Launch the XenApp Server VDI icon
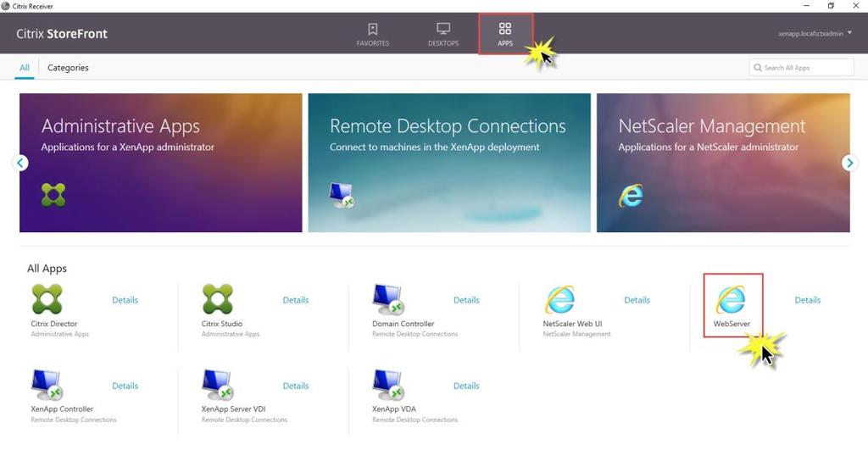Viewport: 868px width, 467px height. click(218, 385)
